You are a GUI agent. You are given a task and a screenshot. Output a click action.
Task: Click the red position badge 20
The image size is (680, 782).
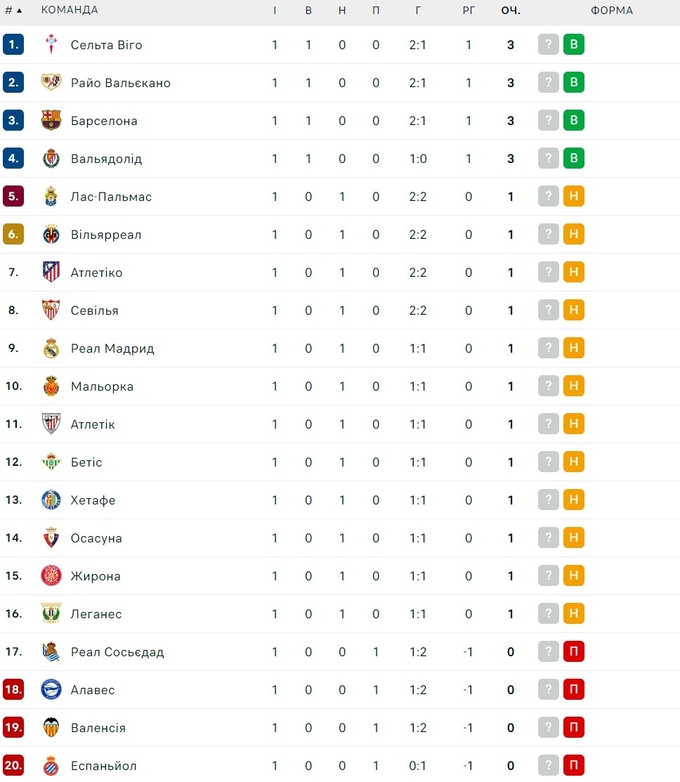point(13,766)
